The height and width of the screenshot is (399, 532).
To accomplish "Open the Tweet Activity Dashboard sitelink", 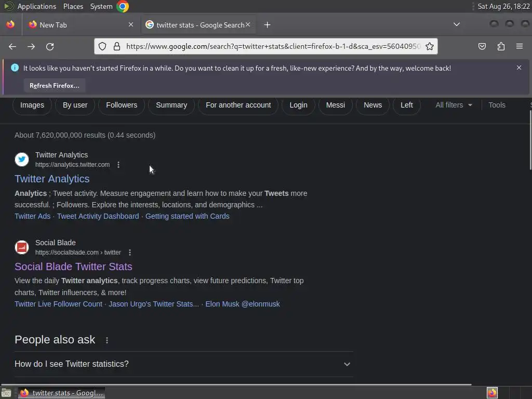I will (98, 216).
